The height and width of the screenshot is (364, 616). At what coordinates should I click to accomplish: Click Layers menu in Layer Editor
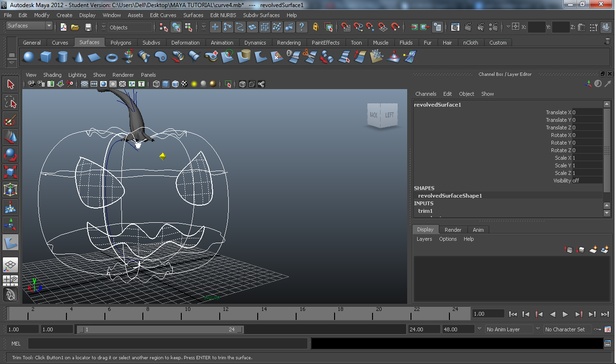coord(424,239)
